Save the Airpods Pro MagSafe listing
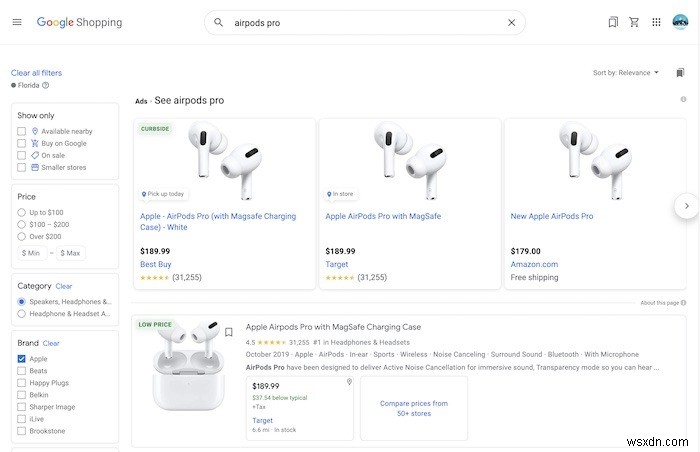Image resolution: width=700 pixels, height=452 pixels. pos(229,332)
